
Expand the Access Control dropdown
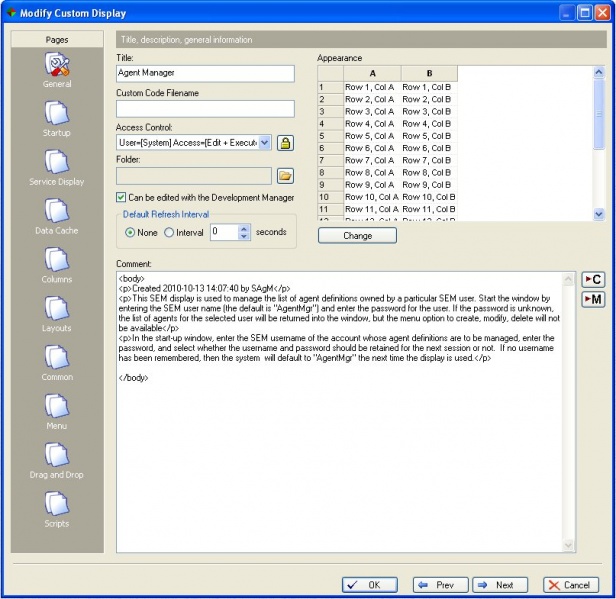tap(264, 143)
